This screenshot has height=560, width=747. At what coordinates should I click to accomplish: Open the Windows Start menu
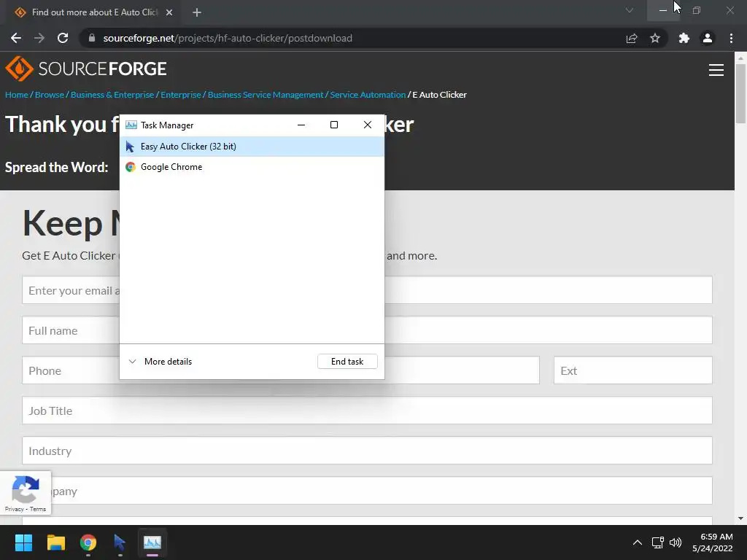tap(23, 542)
